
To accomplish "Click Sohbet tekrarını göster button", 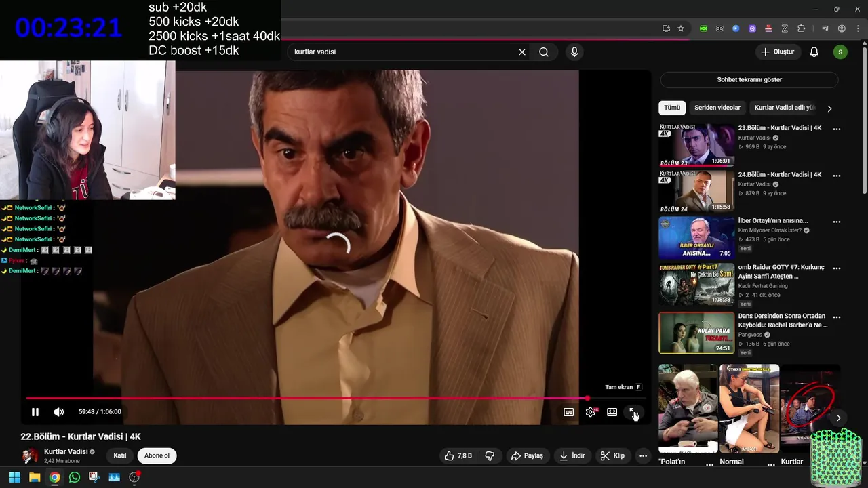I will point(749,79).
